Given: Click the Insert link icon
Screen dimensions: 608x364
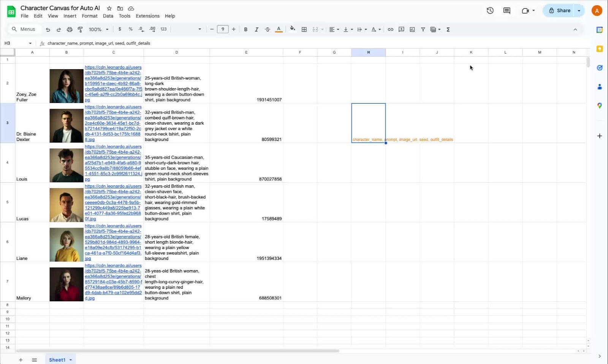Looking at the screenshot, I should coord(390,30).
